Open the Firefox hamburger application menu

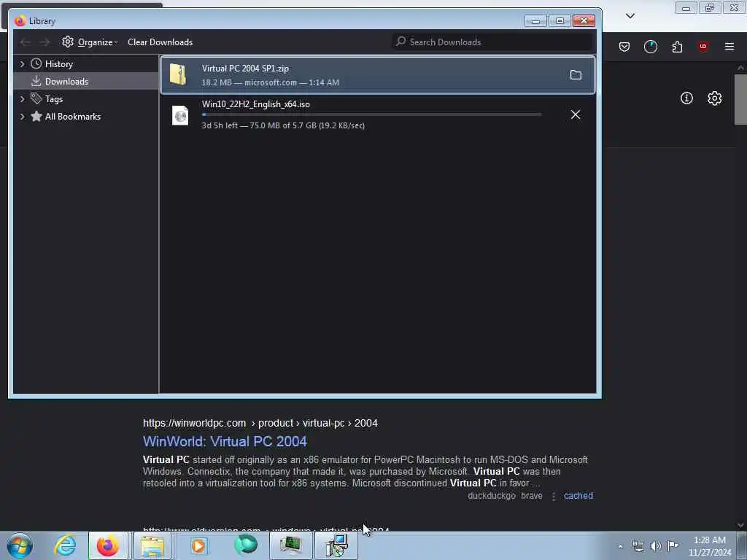click(729, 47)
